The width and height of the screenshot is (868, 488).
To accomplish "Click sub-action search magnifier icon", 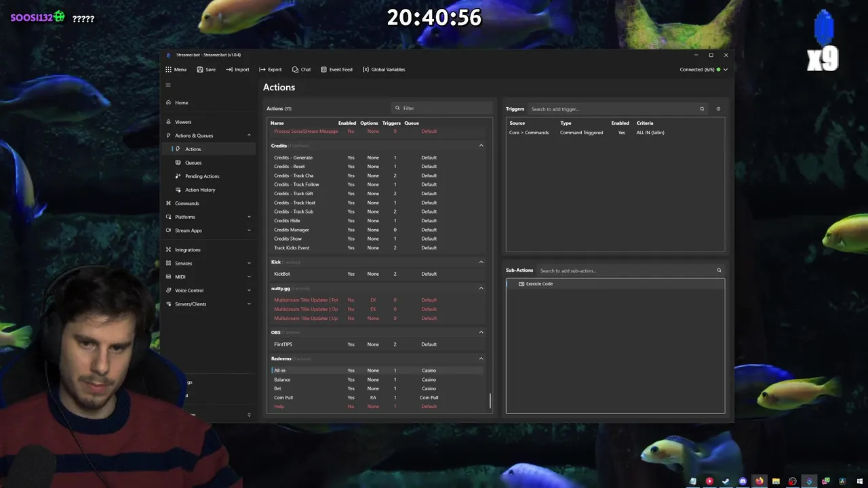I will pos(719,270).
